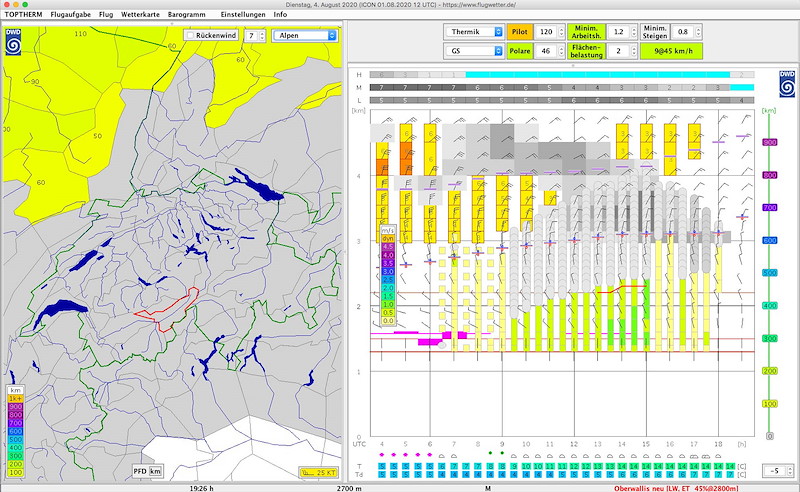Click the Minim. Steigen button
The image size is (800, 492).
pyautogui.click(x=655, y=32)
